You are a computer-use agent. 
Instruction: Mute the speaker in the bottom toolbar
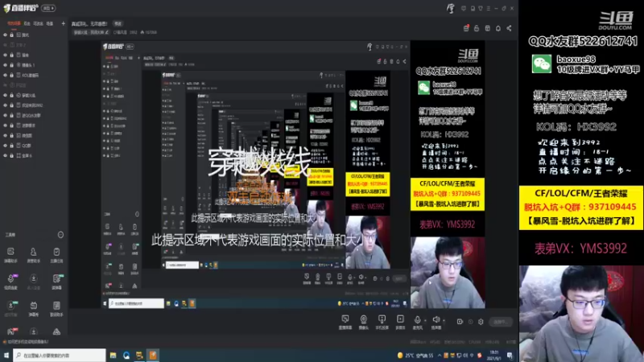point(436,323)
